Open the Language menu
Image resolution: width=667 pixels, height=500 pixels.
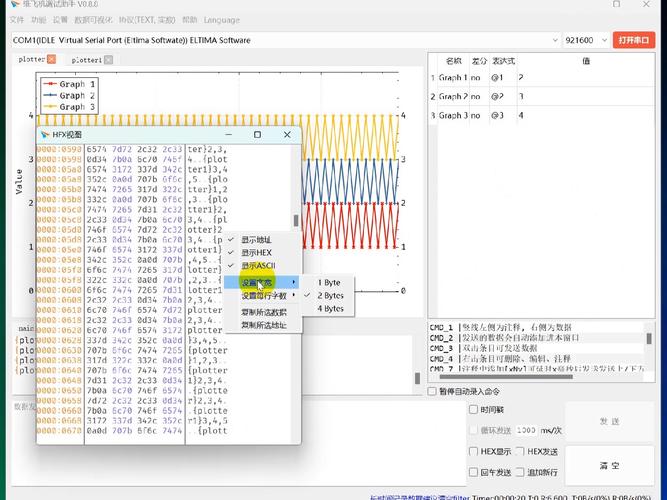pyautogui.click(x=222, y=20)
